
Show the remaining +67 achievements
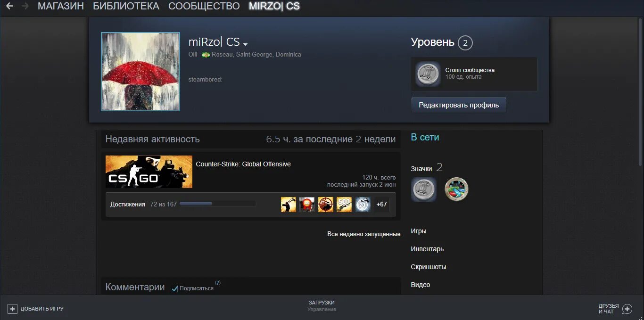pyautogui.click(x=382, y=205)
